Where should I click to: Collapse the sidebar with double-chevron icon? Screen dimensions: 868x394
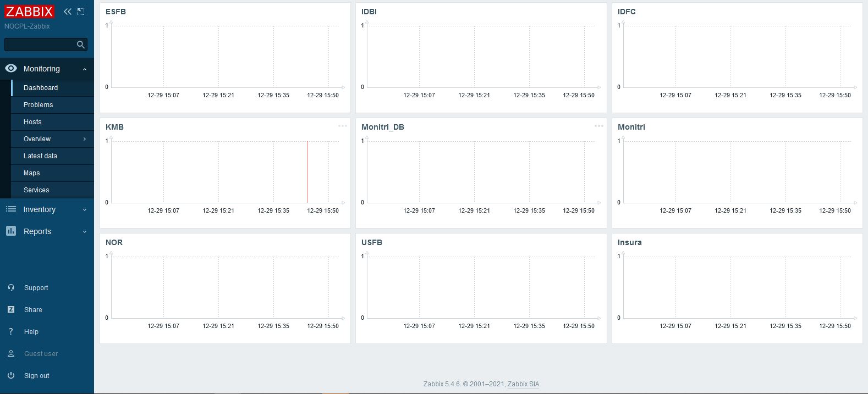click(68, 11)
